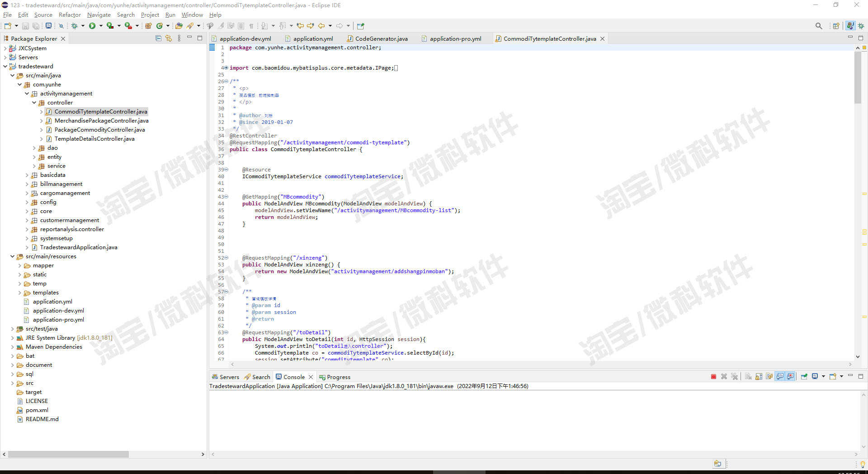
Task: Click the Coverage run icon
Action: 110,26
